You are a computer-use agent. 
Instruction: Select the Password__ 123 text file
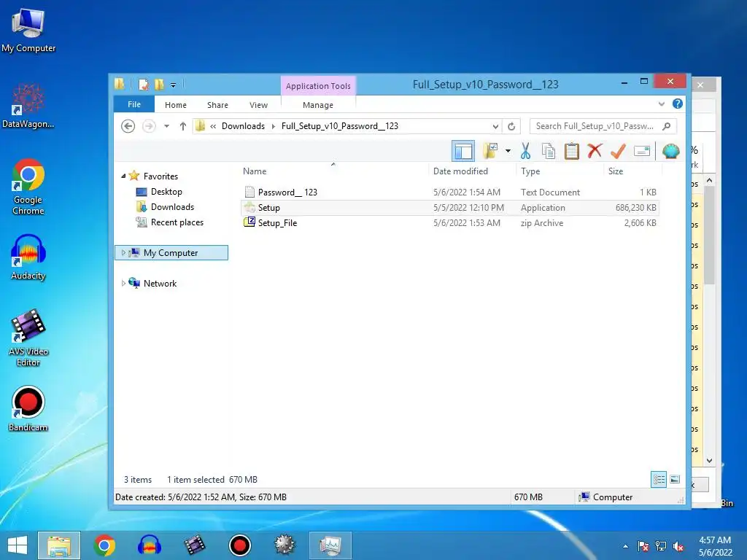tap(449, 192)
